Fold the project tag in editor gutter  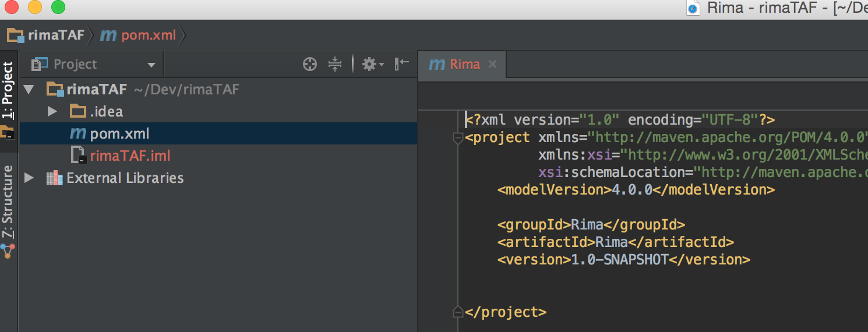tap(457, 137)
